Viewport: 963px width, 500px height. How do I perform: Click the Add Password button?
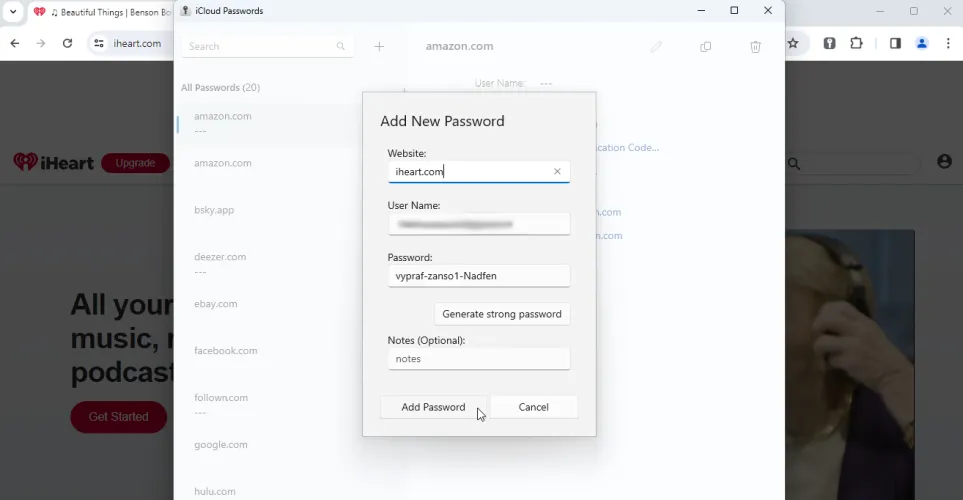pyautogui.click(x=433, y=407)
